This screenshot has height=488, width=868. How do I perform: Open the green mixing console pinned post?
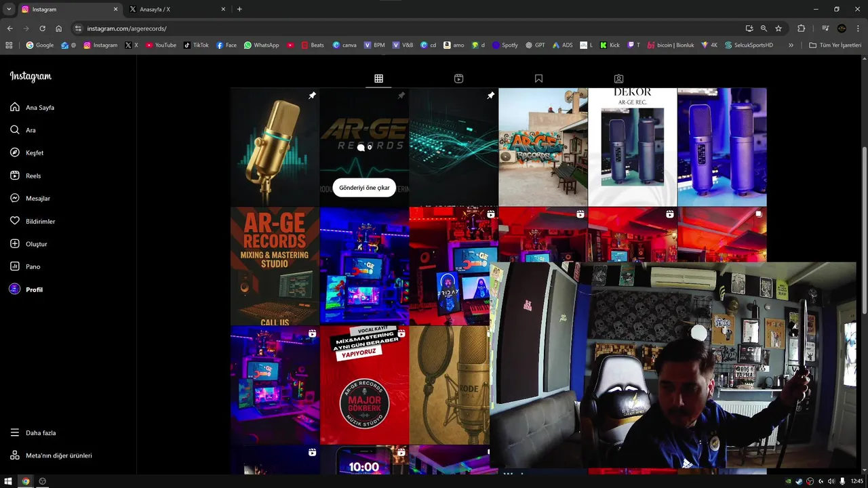[454, 147]
